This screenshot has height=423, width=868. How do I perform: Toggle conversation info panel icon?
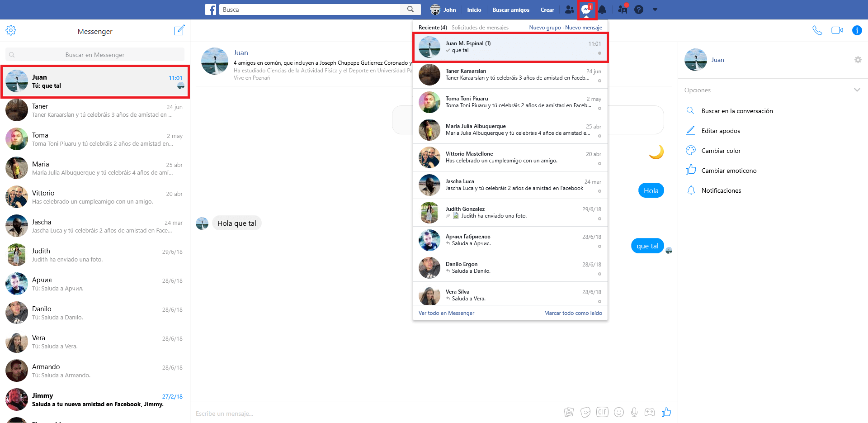[x=857, y=30]
